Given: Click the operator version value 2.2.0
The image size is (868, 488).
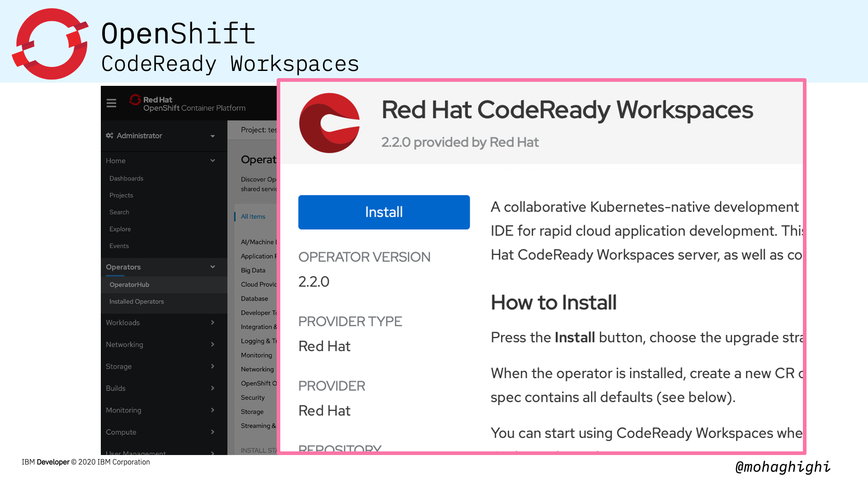Looking at the screenshot, I should coord(314,282).
